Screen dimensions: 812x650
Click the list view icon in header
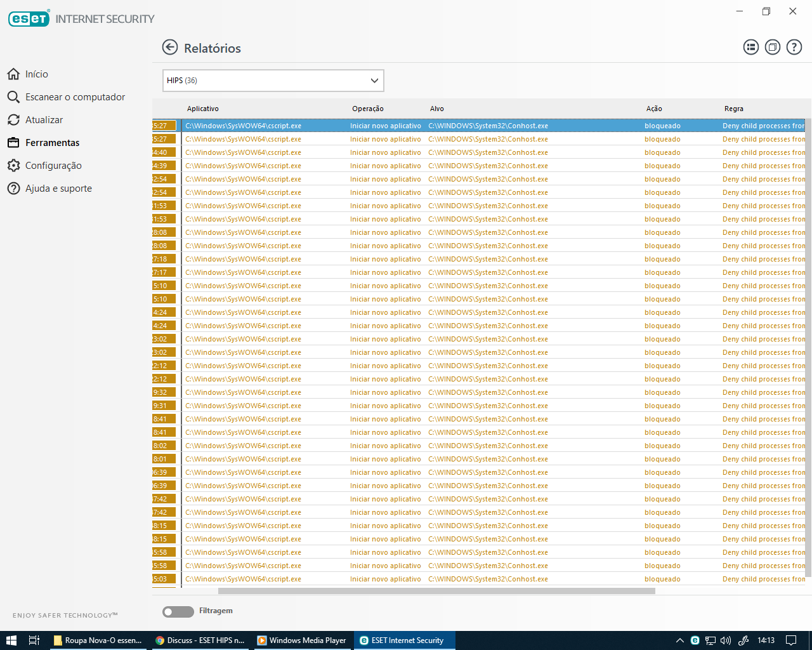(x=750, y=47)
